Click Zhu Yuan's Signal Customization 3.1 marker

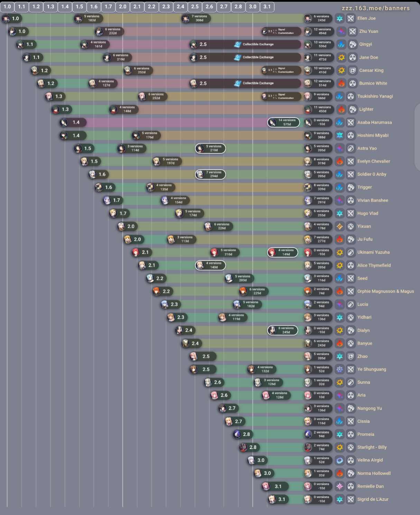point(281,31)
